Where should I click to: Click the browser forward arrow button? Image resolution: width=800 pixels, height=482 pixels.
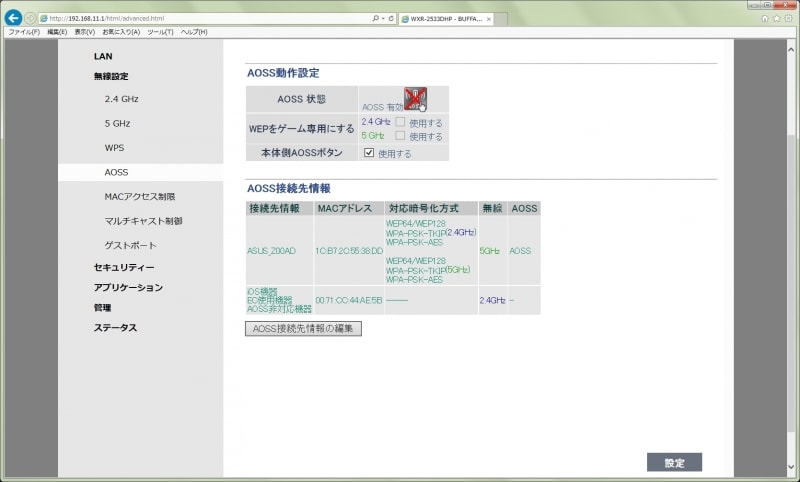tap(30, 18)
